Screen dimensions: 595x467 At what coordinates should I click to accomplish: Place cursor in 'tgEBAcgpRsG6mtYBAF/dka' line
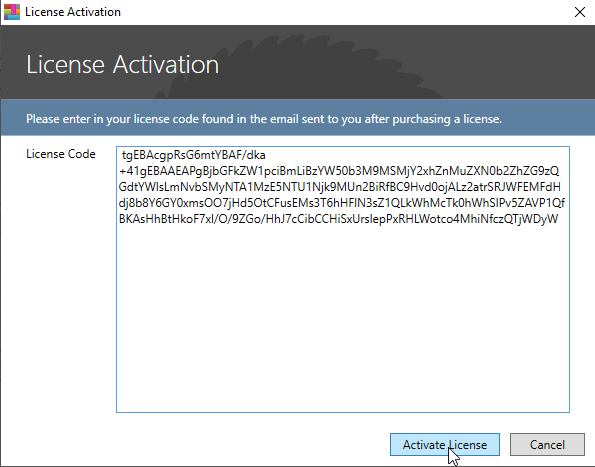click(193, 155)
